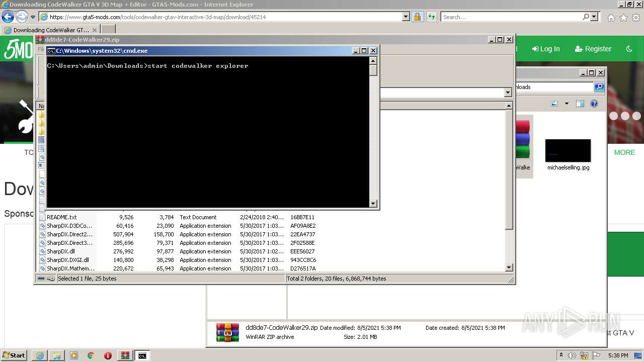Select the 'Downloading CodeWalker GT...' browser tab
This screenshot has width=644, height=362.
tap(50, 30)
